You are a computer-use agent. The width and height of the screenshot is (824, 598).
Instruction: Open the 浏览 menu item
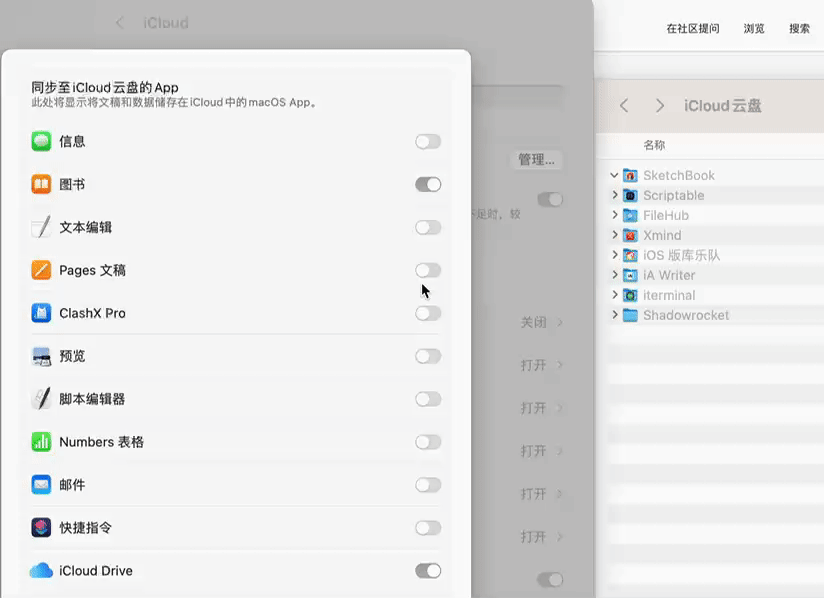coord(754,29)
